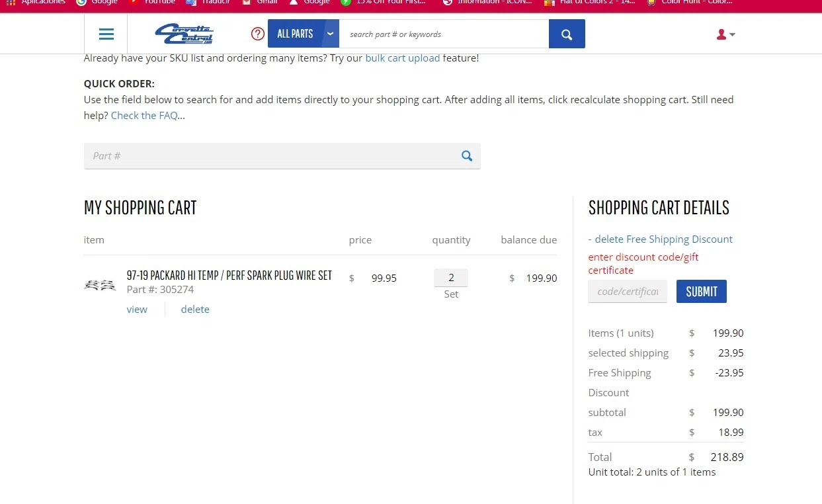Viewport: 822px width, 504px height.
Task: Open the bulk cart upload link
Action: click(402, 58)
